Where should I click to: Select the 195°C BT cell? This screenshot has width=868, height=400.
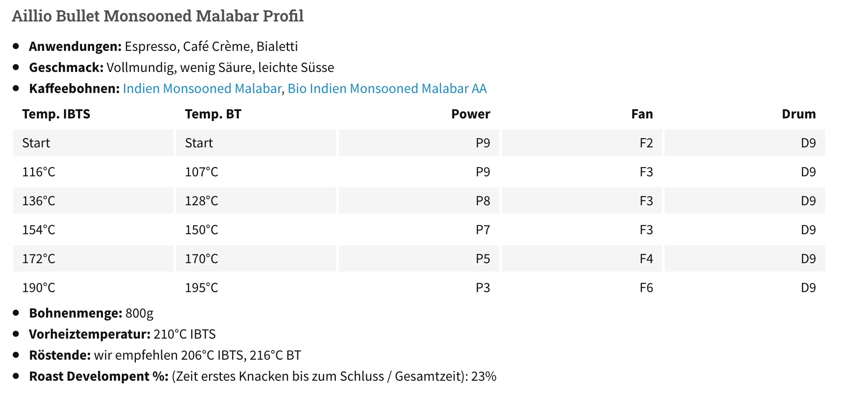point(256,287)
